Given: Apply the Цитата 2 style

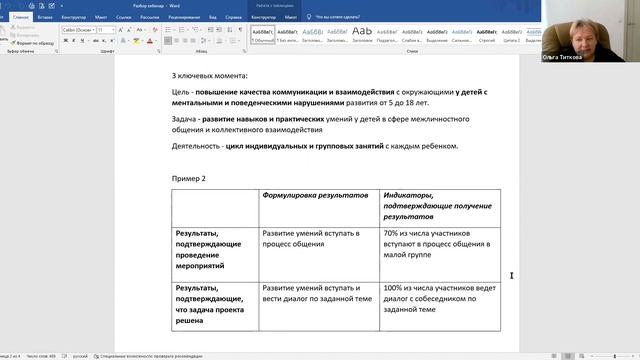Looking at the screenshot, I should [511, 35].
